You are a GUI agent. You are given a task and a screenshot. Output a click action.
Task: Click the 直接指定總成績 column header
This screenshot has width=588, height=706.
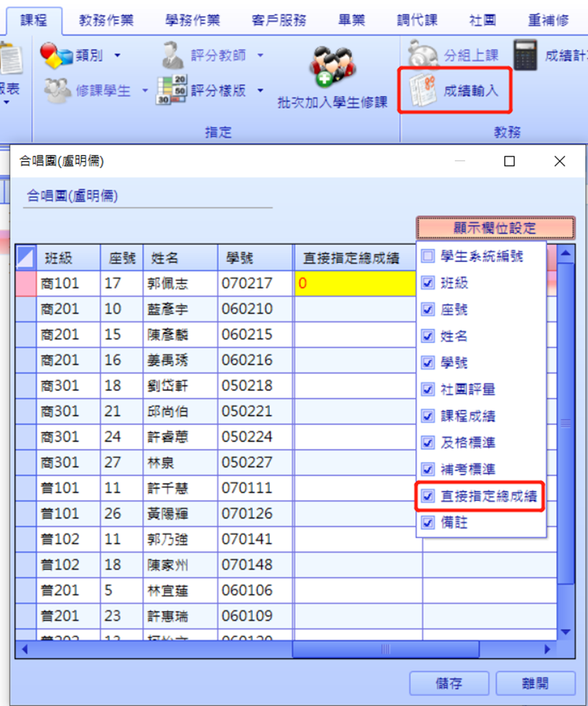355,258
